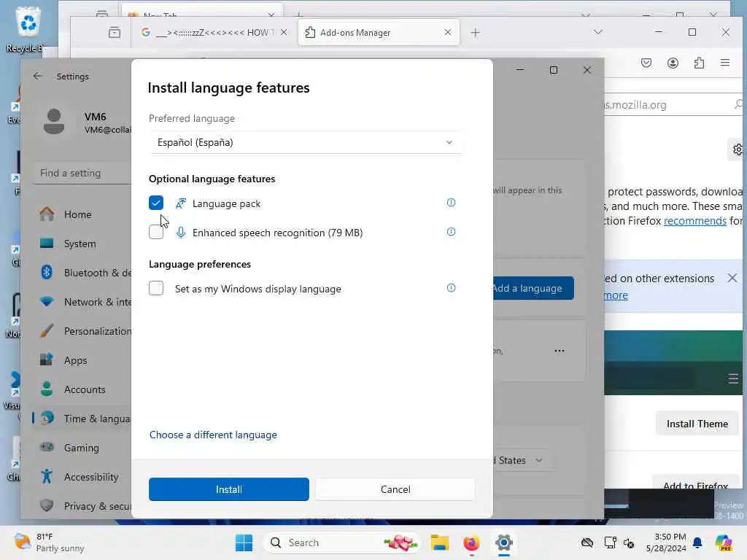Click the Find a setting search box
747x560 pixels.
click(x=82, y=173)
